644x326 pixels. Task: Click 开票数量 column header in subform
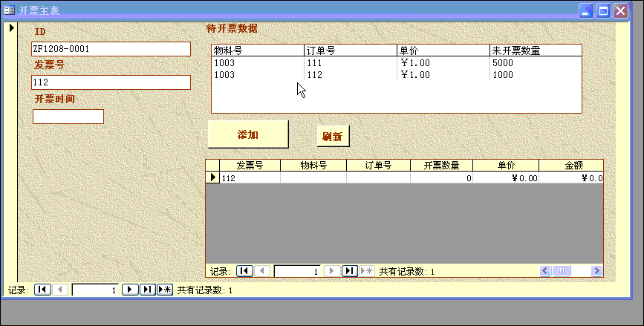[441, 166]
